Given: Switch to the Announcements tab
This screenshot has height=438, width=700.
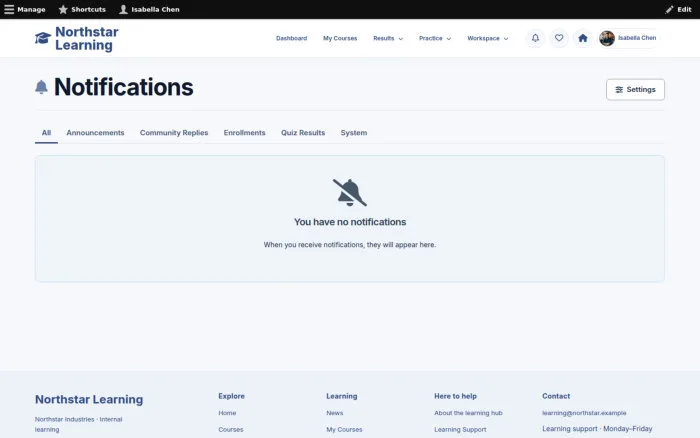Looking at the screenshot, I should pos(96,133).
